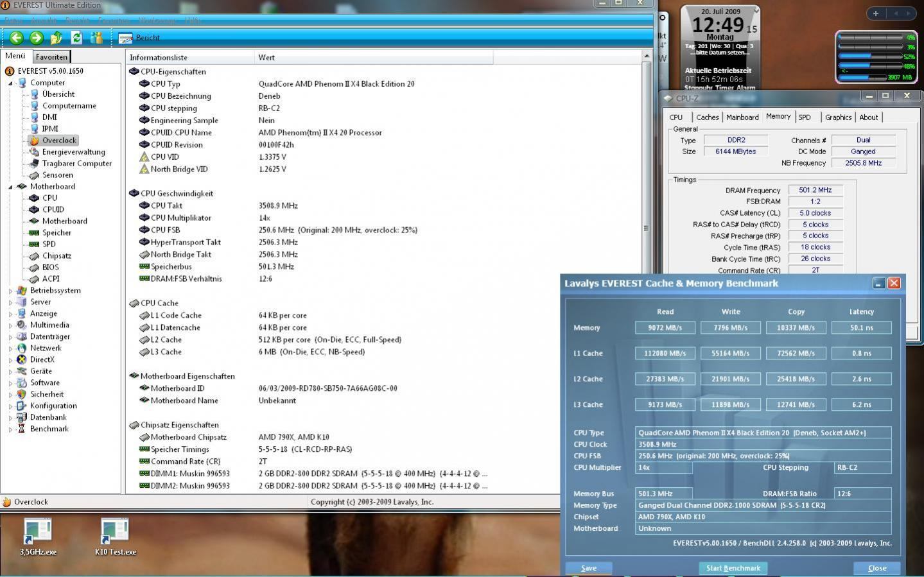
Task: Go forward with the green right arrow
Action: point(37,38)
